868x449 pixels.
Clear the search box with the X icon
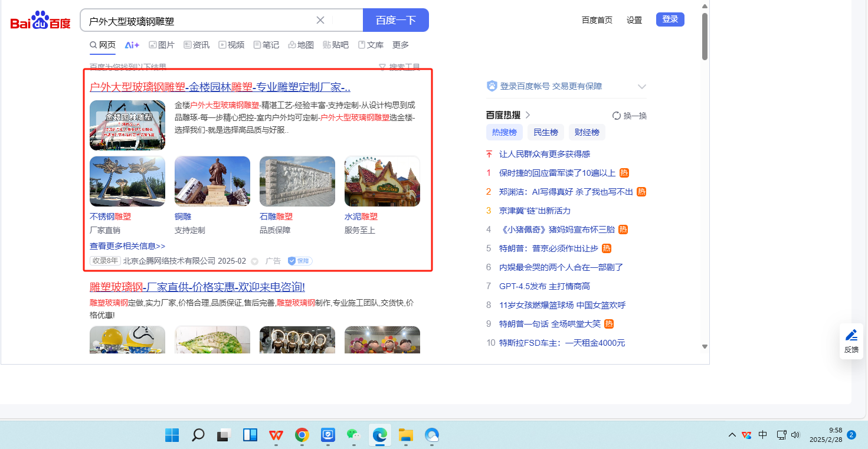(x=320, y=20)
